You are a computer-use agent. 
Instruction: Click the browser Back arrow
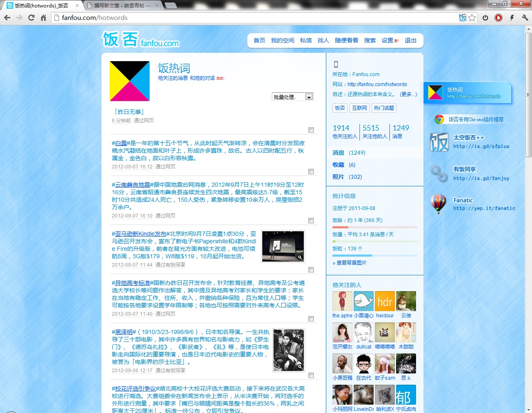7,17
